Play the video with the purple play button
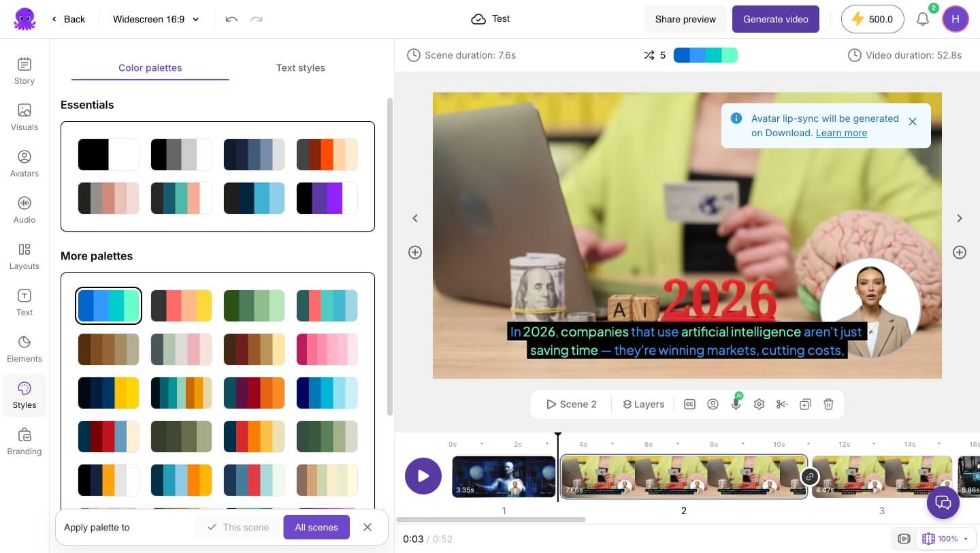The image size is (980, 553). [423, 476]
